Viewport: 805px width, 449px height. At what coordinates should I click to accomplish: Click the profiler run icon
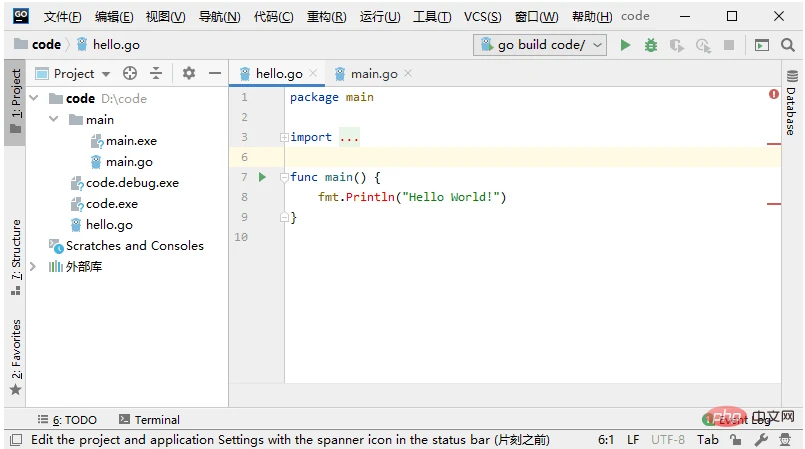click(703, 45)
